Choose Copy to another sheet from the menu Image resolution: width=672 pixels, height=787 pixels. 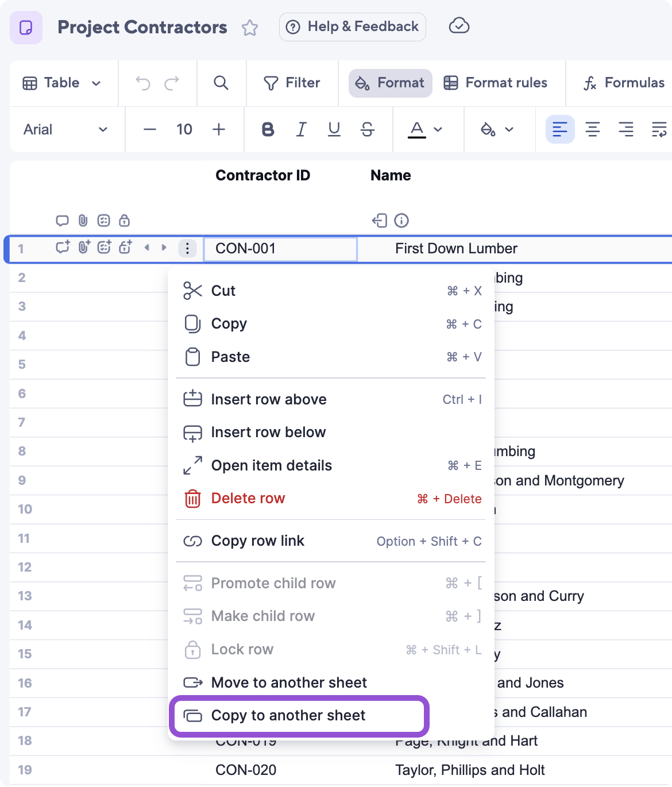pos(288,716)
